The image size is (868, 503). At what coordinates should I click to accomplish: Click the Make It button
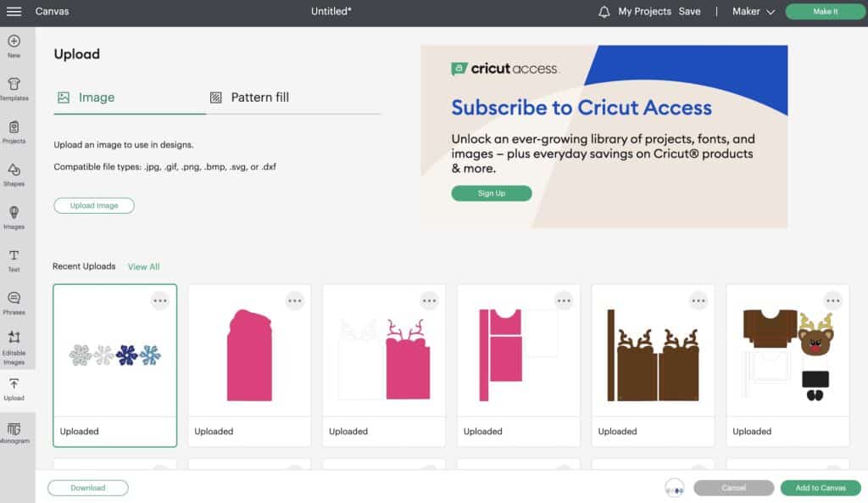(x=825, y=12)
